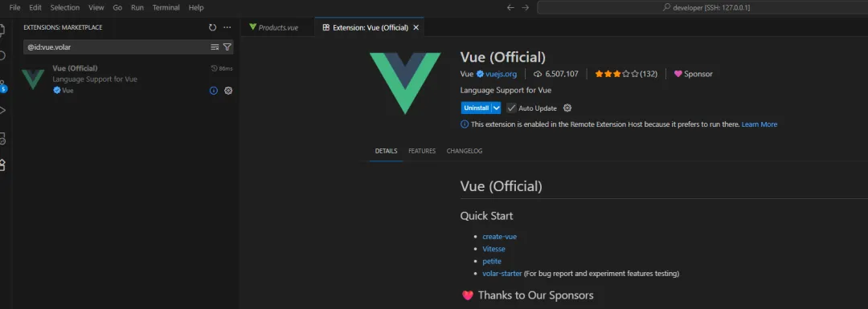
Task: Open the volar-starter link
Action: click(x=502, y=273)
